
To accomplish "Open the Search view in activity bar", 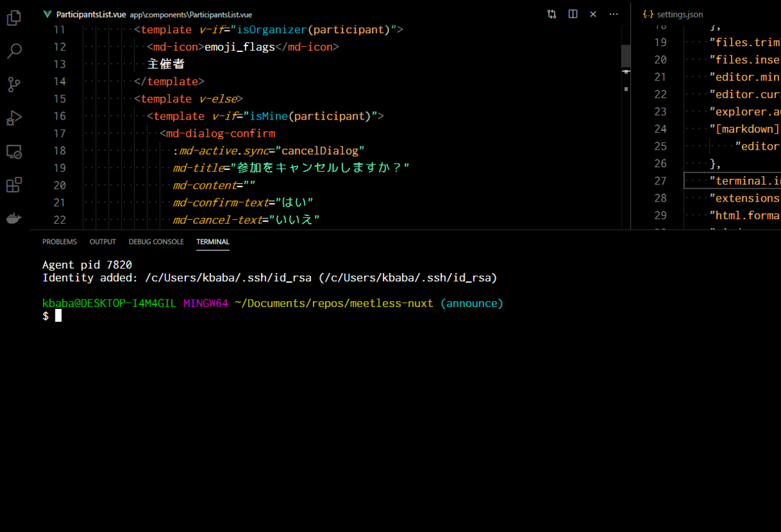I will [x=14, y=51].
